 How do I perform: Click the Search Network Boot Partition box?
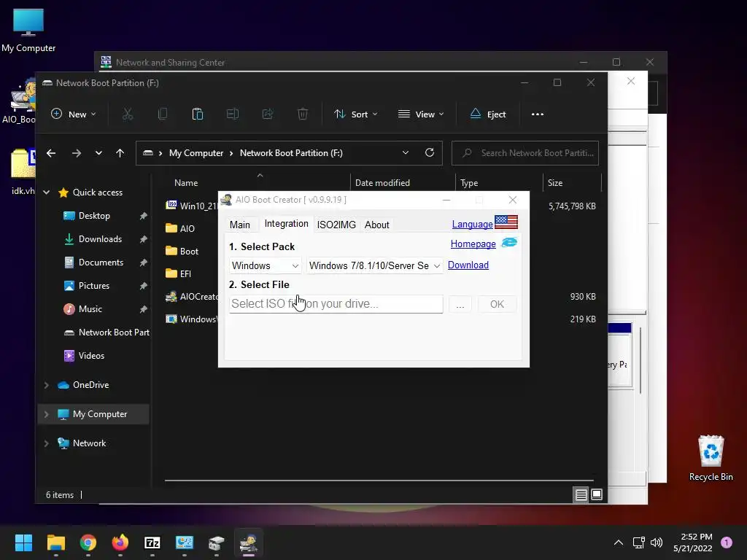click(x=525, y=153)
